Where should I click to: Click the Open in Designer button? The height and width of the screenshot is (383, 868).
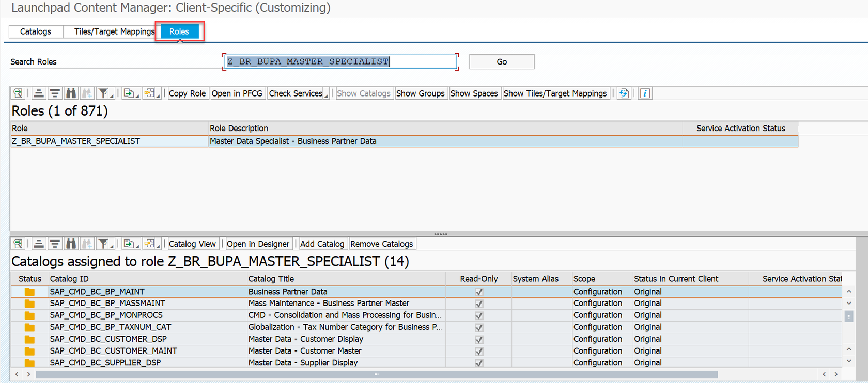point(258,244)
